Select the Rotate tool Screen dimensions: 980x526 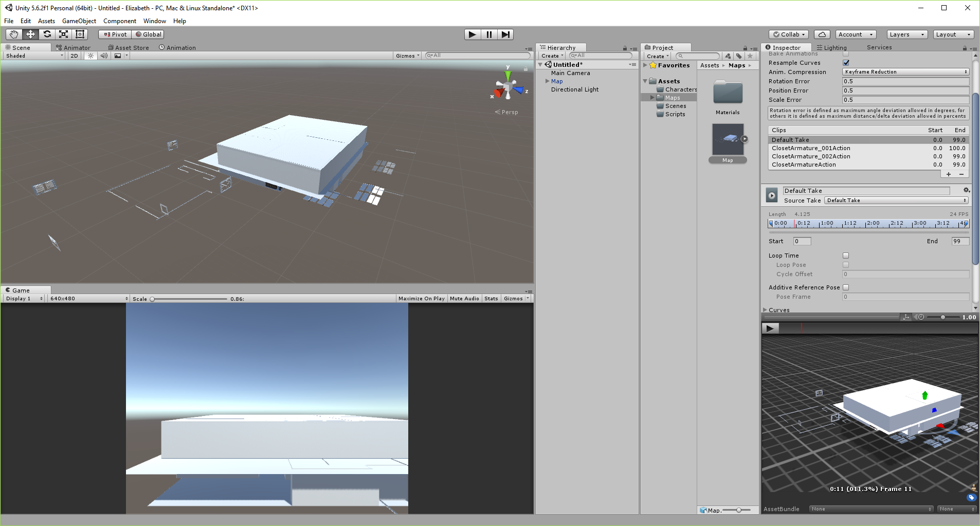point(47,34)
